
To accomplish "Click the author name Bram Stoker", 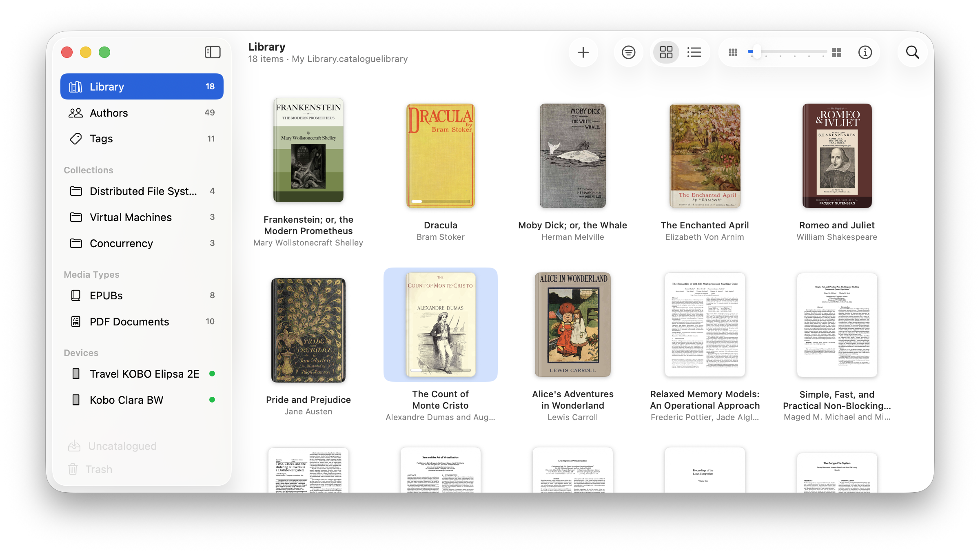I will coord(441,237).
